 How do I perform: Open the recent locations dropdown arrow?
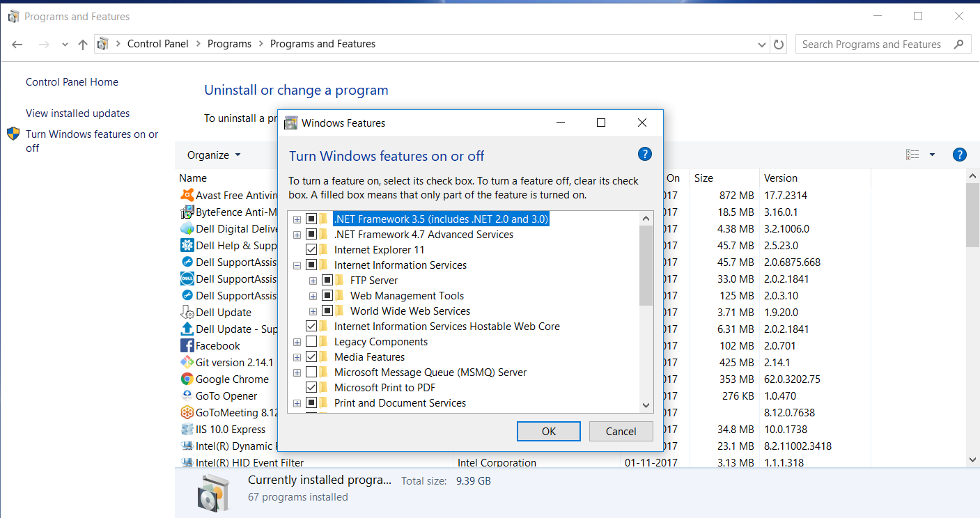point(65,44)
